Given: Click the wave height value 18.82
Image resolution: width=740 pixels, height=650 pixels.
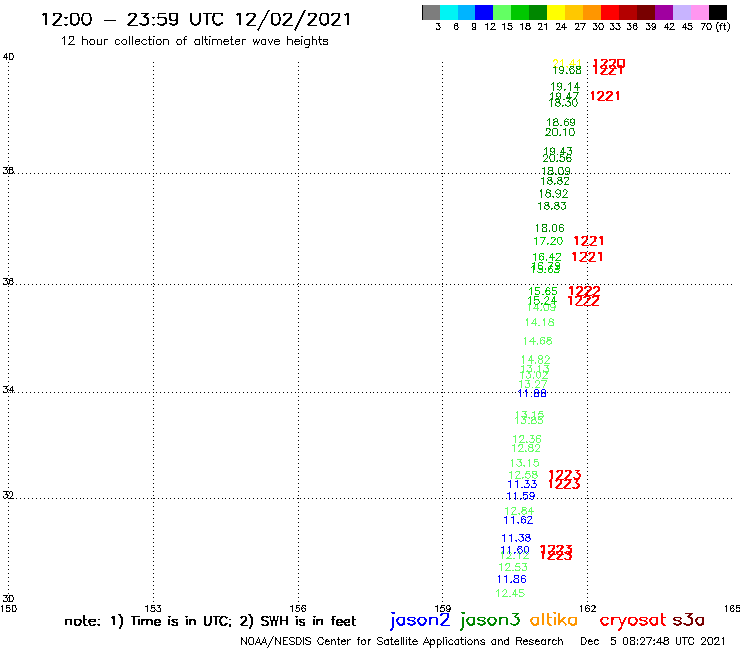Looking at the screenshot, I should (x=555, y=181).
